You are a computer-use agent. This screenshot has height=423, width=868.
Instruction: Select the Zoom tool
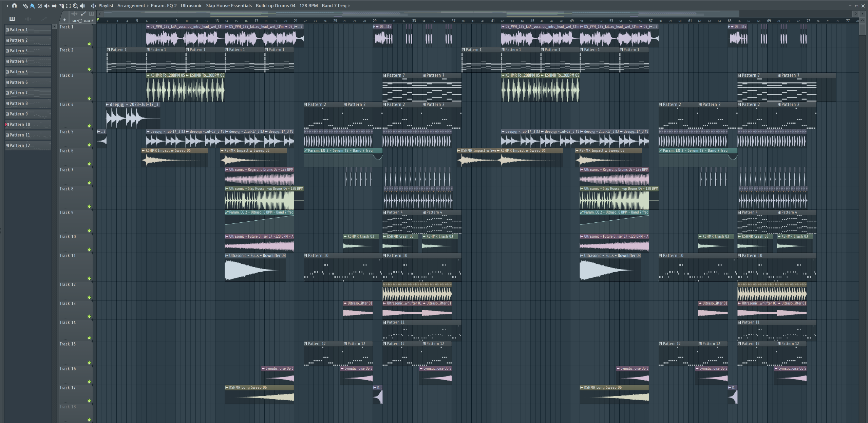(75, 6)
